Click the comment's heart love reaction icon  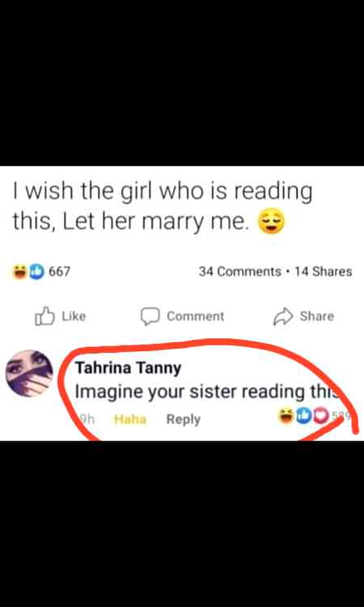click(x=320, y=416)
